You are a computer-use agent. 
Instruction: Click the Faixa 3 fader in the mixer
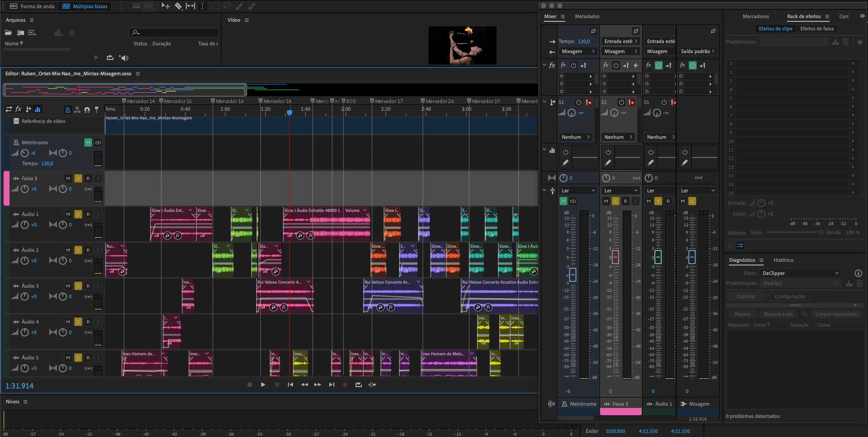[x=615, y=257]
